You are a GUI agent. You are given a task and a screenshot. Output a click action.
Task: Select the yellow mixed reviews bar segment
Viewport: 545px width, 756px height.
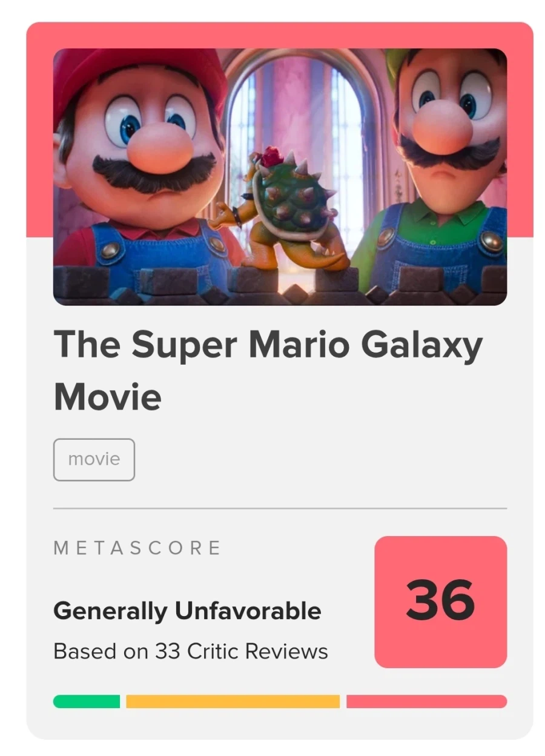pyautogui.click(x=233, y=701)
